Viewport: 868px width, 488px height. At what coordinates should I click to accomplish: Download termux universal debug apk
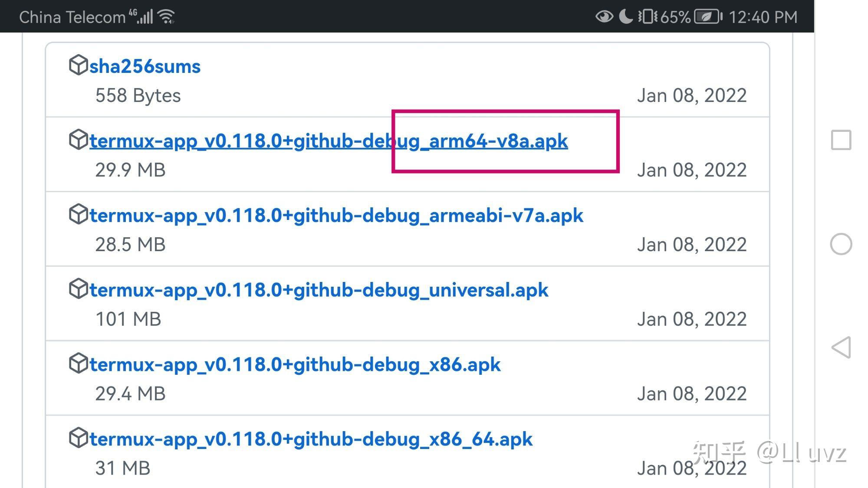tap(319, 290)
